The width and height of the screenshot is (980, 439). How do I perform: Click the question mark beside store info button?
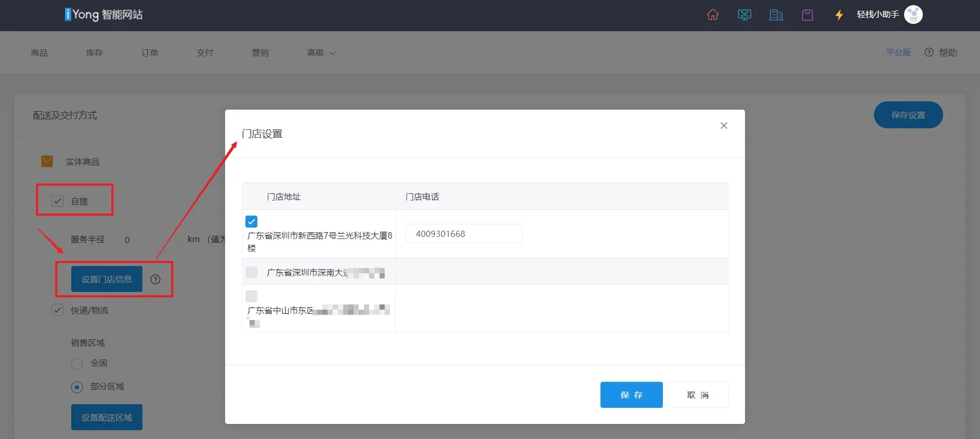click(155, 280)
